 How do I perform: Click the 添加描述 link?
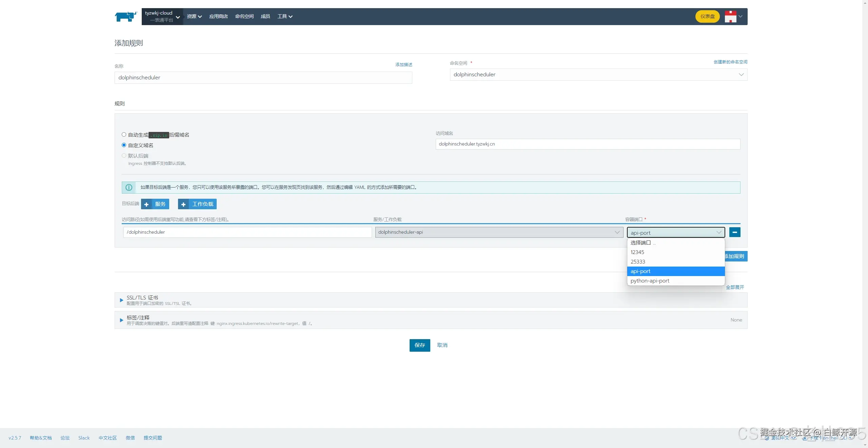click(x=403, y=64)
